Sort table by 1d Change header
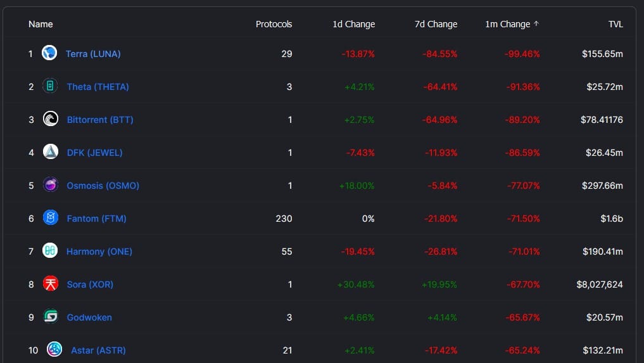Screen dimensions: 644x363 [353, 24]
